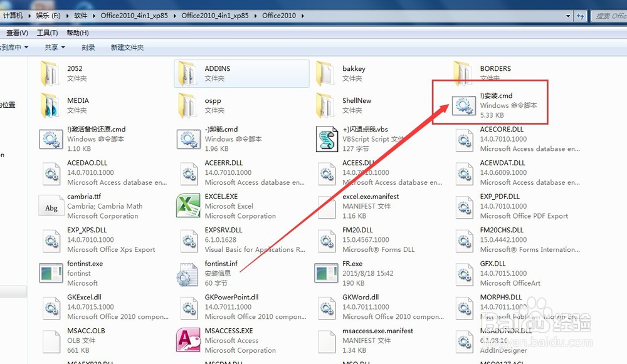Select the -)卸载.cmd script icon
This screenshot has height=364, width=627.
188,139
